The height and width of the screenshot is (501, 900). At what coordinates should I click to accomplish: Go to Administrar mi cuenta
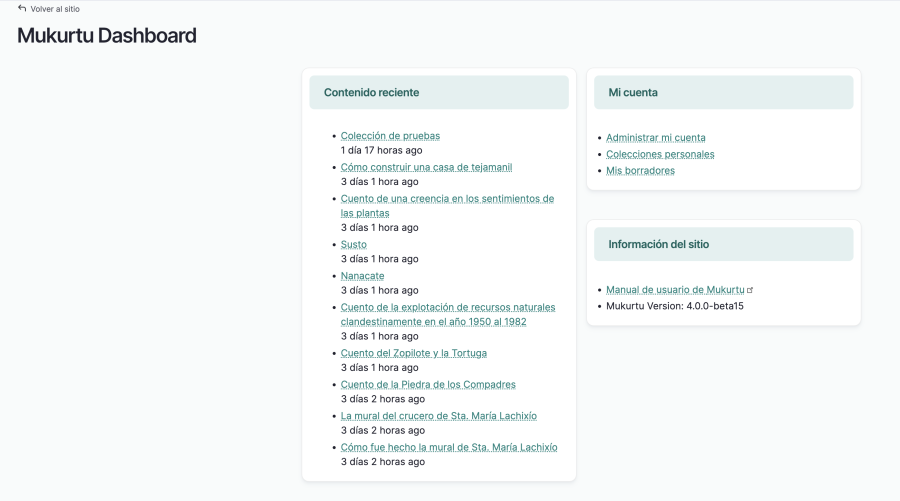tap(656, 138)
